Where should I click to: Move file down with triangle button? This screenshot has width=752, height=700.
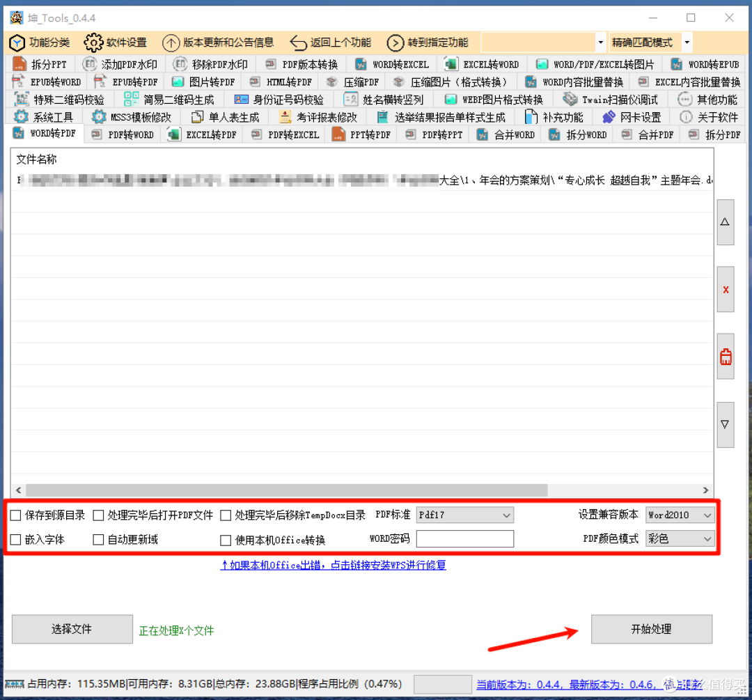tap(725, 425)
